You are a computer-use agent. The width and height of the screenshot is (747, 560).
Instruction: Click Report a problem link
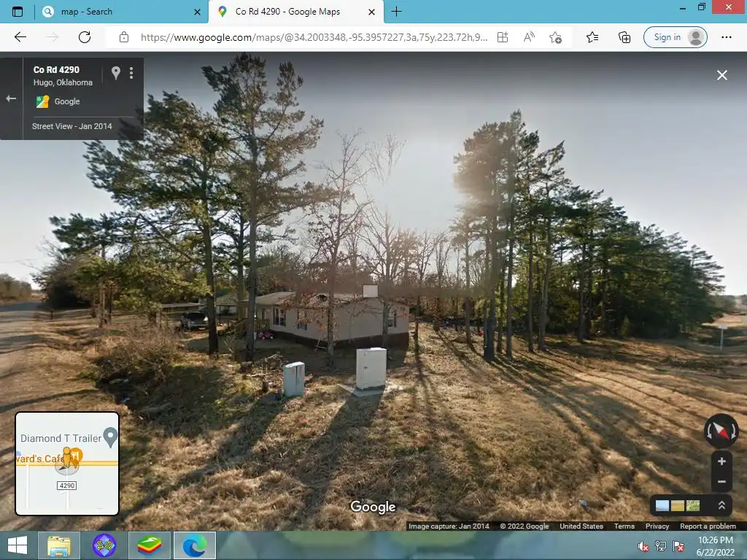(x=708, y=526)
